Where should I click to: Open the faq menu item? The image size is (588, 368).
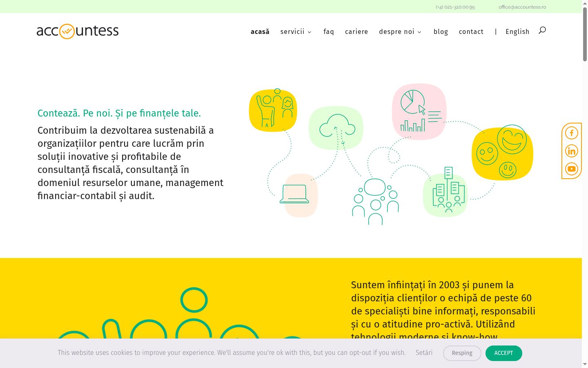tap(329, 31)
